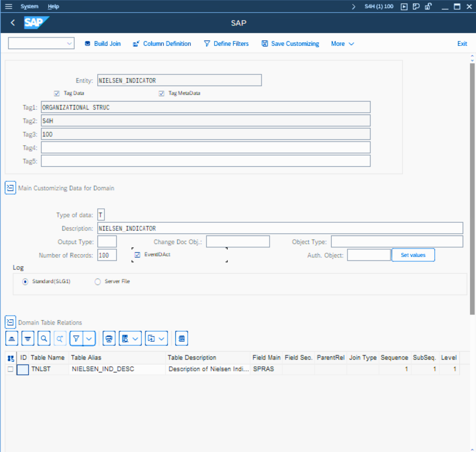Open the filter options dropdown arrow
476x452 pixels.
tap(89, 339)
